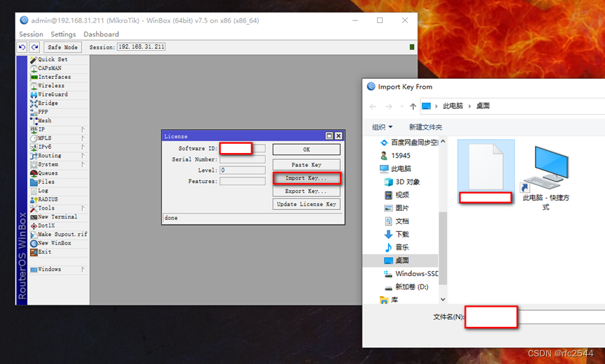
Task: Select the 此电脑 shortcut icon
Action: 546,177
